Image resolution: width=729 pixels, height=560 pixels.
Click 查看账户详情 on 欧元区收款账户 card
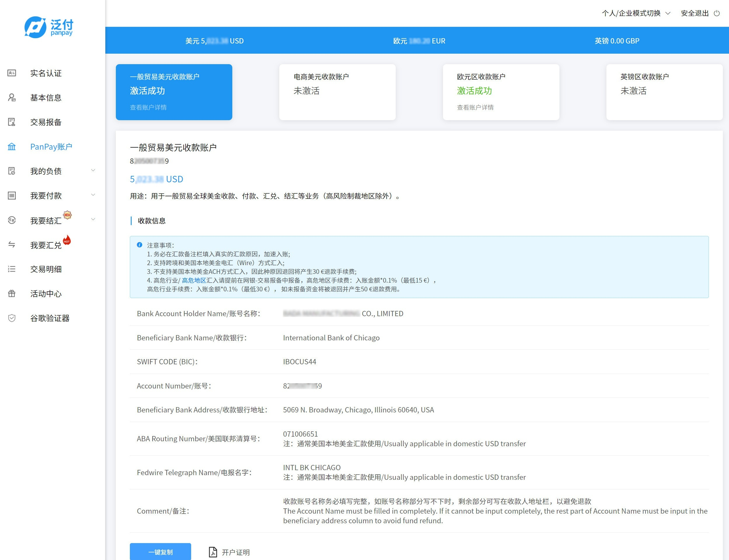[475, 107]
